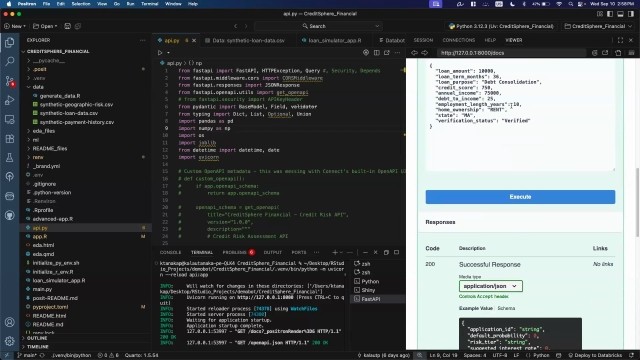Switch to the Output panel tab

tap(273, 252)
